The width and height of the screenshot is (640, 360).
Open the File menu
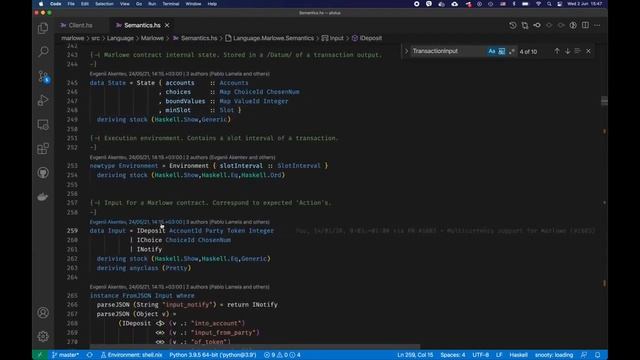pos(71,4)
